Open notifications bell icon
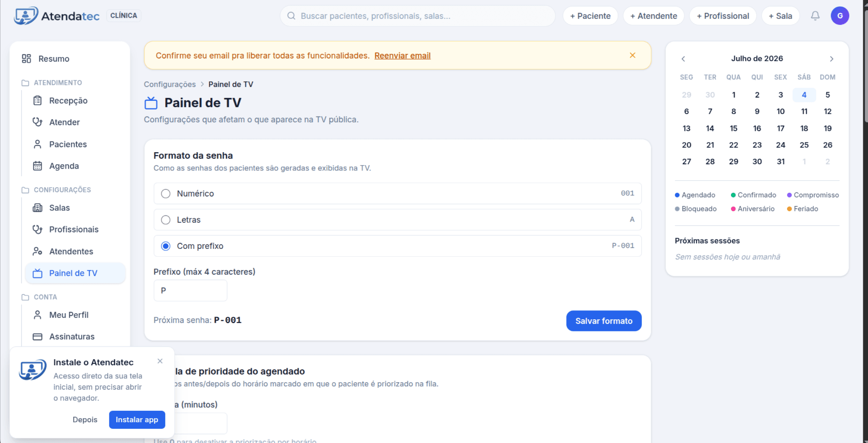The height and width of the screenshot is (443, 868). [x=815, y=16]
